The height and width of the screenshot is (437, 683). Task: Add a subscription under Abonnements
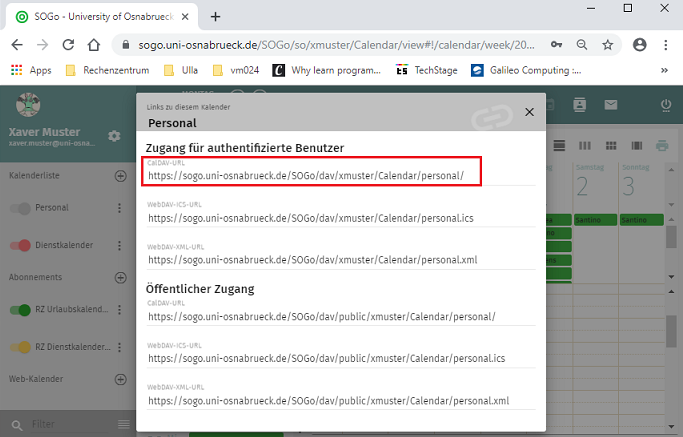pyautogui.click(x=121, y=278)
